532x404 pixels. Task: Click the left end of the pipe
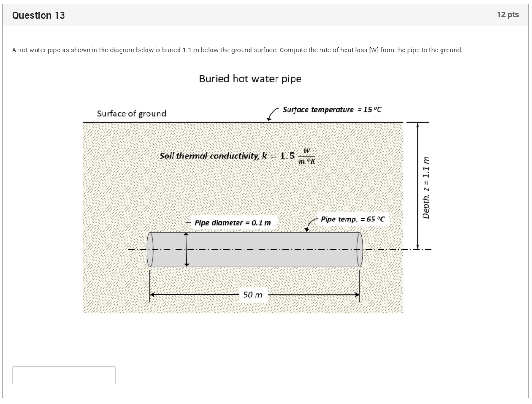pos(150,249)
